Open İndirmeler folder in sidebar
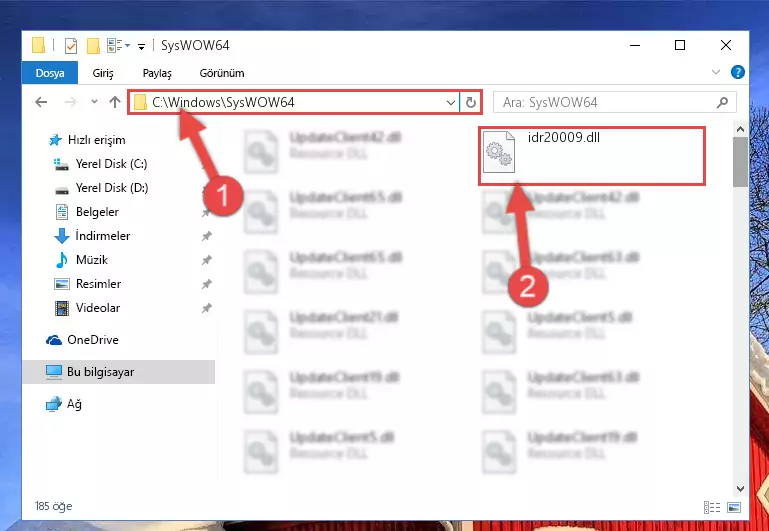 click(x=103, y=236)
